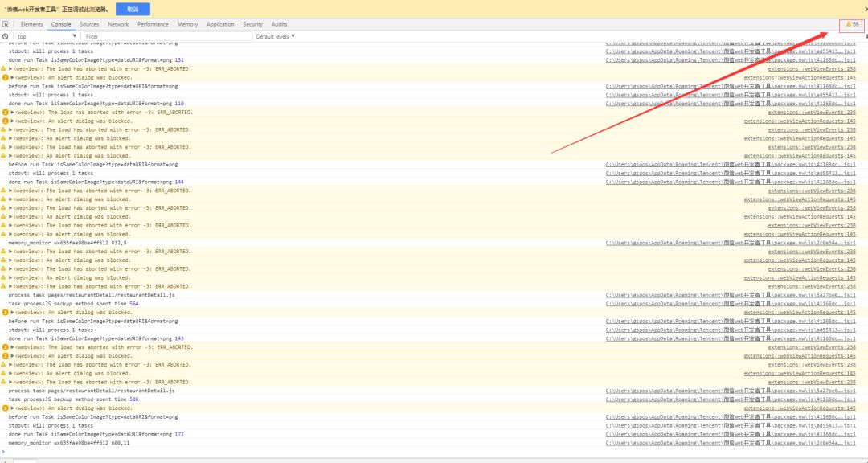The image size is (868, 463).
Task: Select 'memory_monitor wx635fae98be4ff612 832,9' text
Action: click(x=67, y=243)
